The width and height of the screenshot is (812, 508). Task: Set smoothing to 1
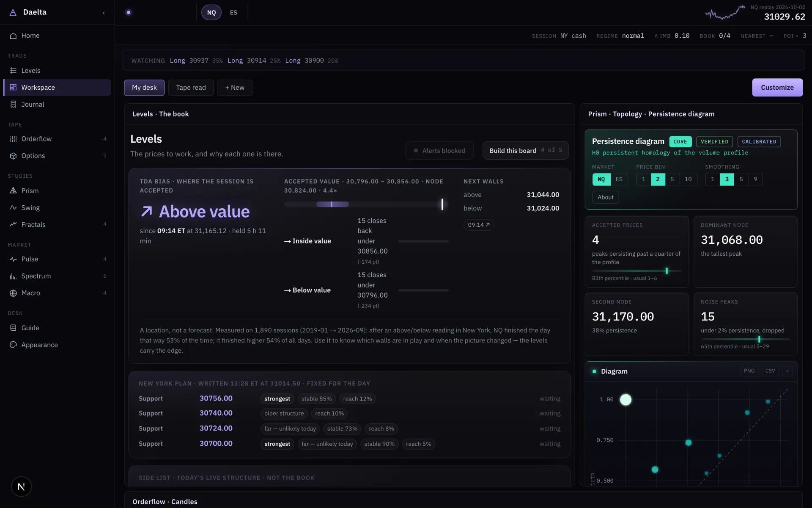pos(713,179)
